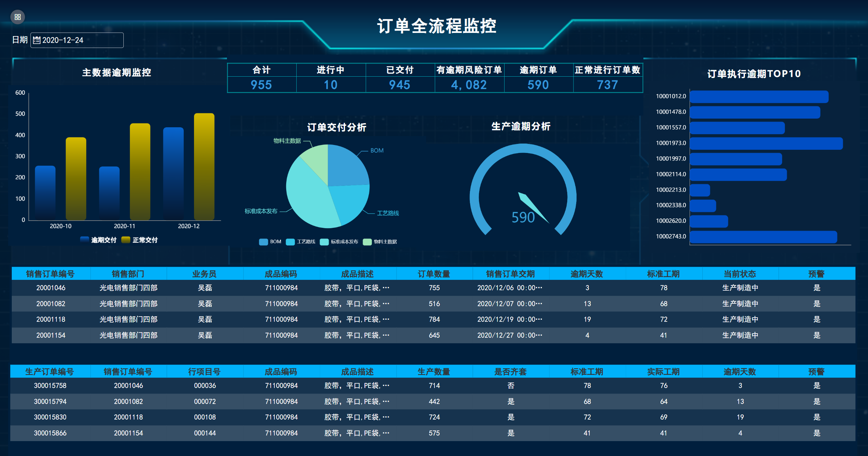Click the 2020-11 axis label

click(x=124, y=226)
